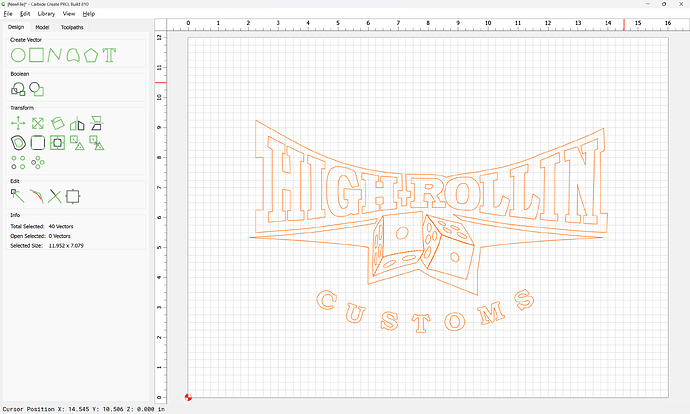Open the Align Vectors tool
Screen dimensions: 690x414
(57, 143)
